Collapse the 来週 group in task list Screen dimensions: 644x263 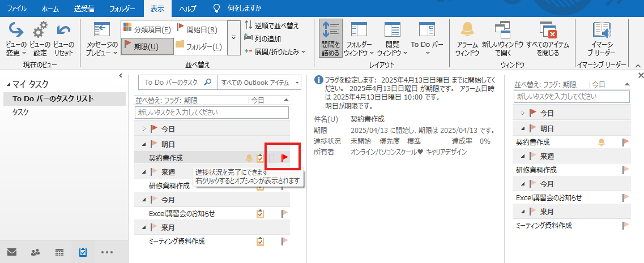click(x=144, y=172)
